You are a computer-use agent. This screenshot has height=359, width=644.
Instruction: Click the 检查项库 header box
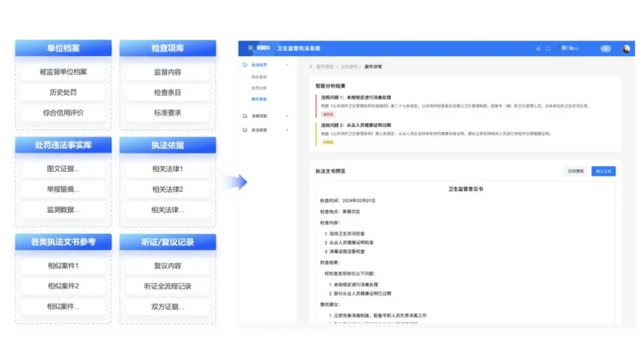tap(167, 48)
